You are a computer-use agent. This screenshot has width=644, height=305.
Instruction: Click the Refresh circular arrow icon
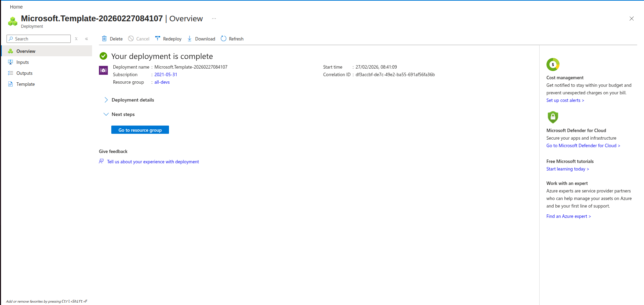click(x=224, y=38)
